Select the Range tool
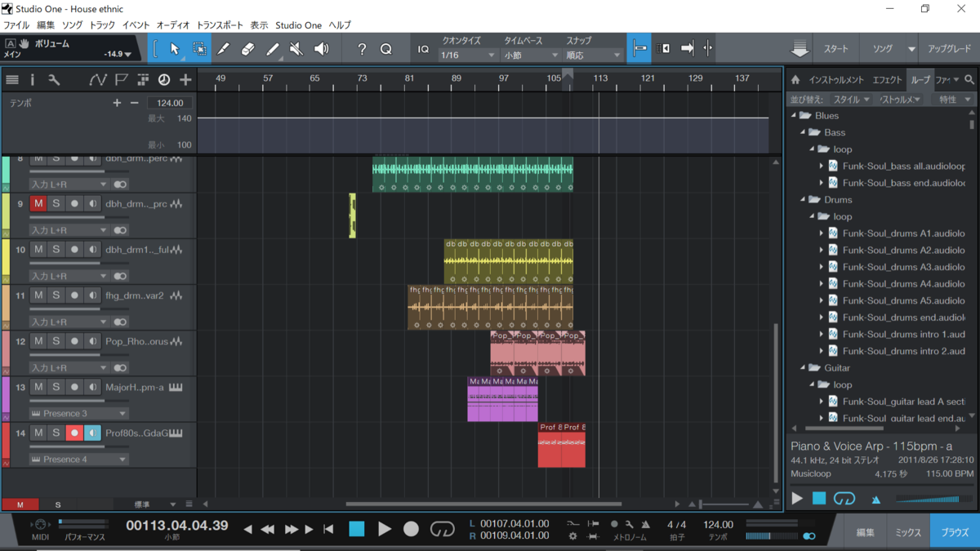Image resolution: width=980 pixels, height=551 pixels. point(199,49)
